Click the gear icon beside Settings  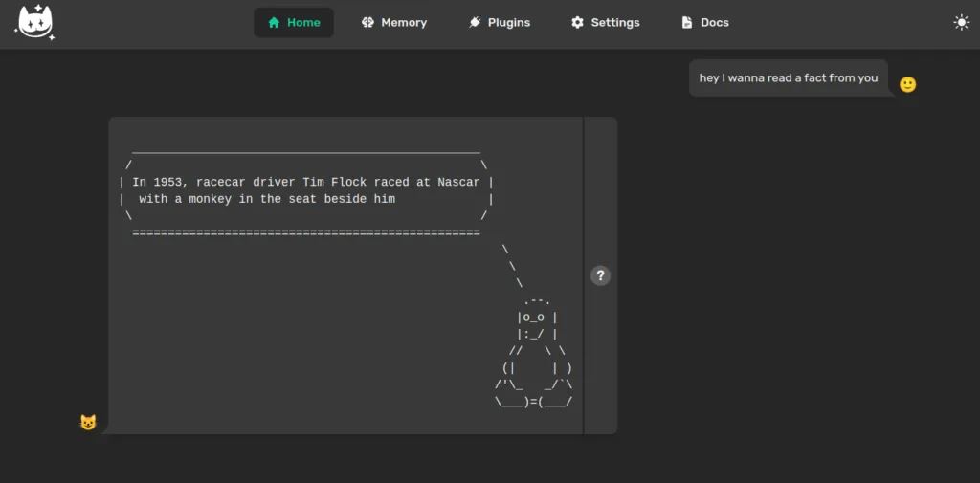577,23
